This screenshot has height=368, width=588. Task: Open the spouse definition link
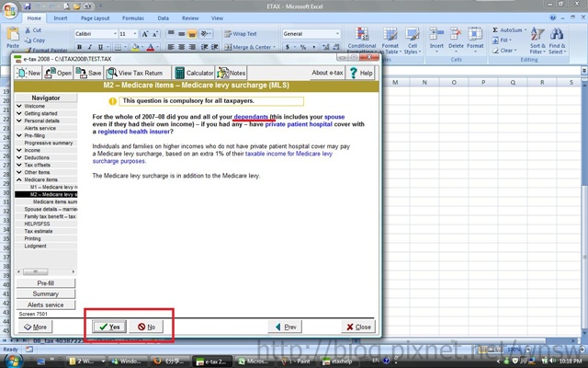click(334, 117)
